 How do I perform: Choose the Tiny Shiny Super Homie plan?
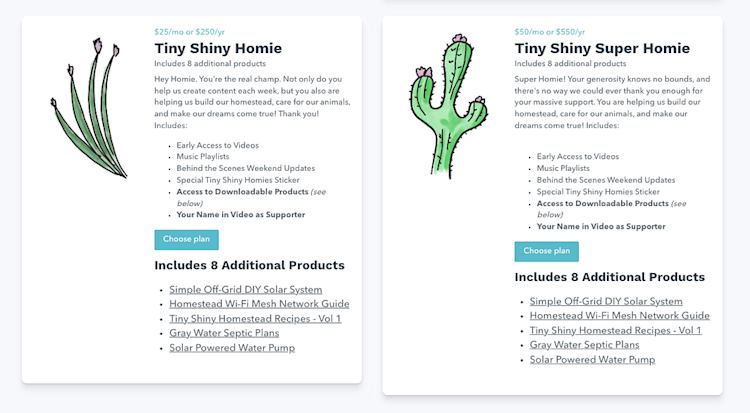pyautogui.click(x=546, y=251)
